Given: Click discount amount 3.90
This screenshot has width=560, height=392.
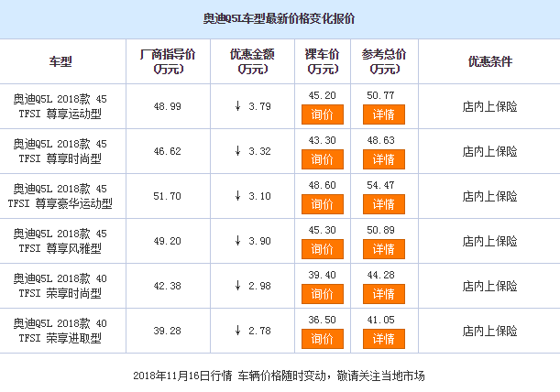Looking at the screenshot, I should pos(252,241).
